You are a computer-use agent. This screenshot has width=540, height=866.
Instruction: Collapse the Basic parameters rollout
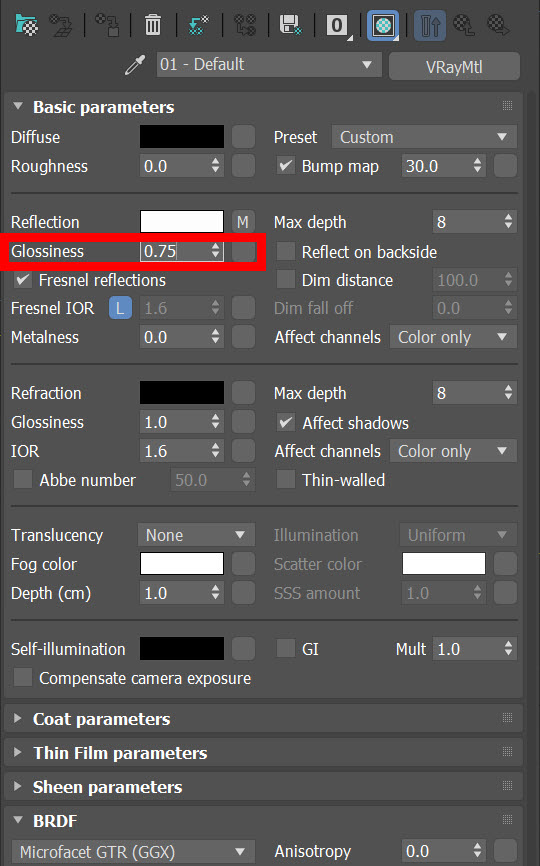point(18,105)
